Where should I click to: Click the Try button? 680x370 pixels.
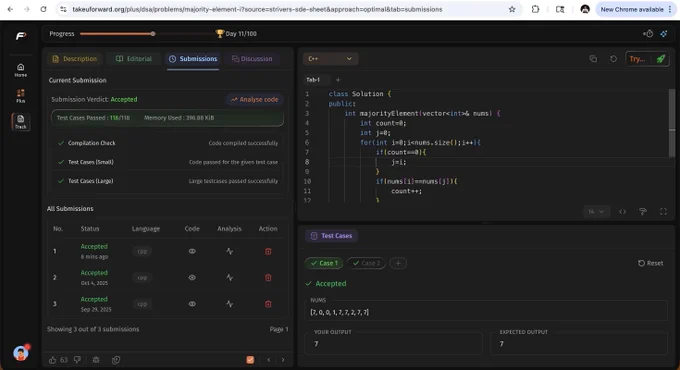[638, 59]
